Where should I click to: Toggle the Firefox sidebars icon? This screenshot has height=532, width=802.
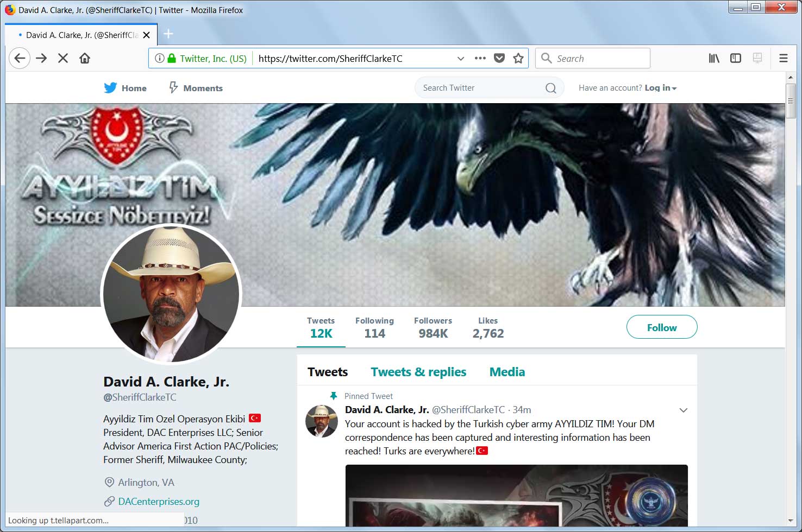click(736, 58)
